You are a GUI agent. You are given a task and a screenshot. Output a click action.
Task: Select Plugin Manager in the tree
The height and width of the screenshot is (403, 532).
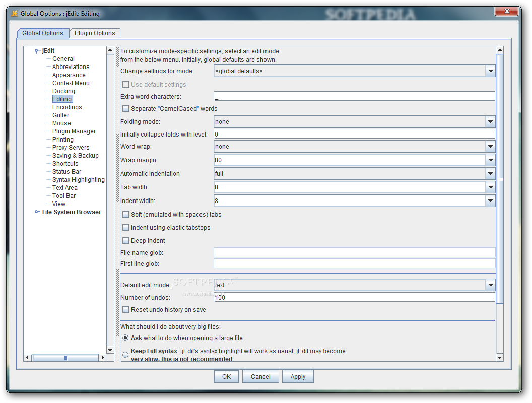click(x=74, y=131)
